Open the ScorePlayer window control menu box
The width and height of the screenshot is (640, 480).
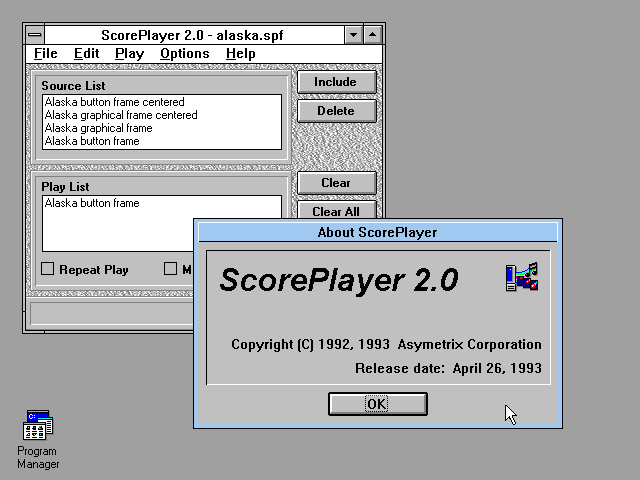tap(35, 35)
